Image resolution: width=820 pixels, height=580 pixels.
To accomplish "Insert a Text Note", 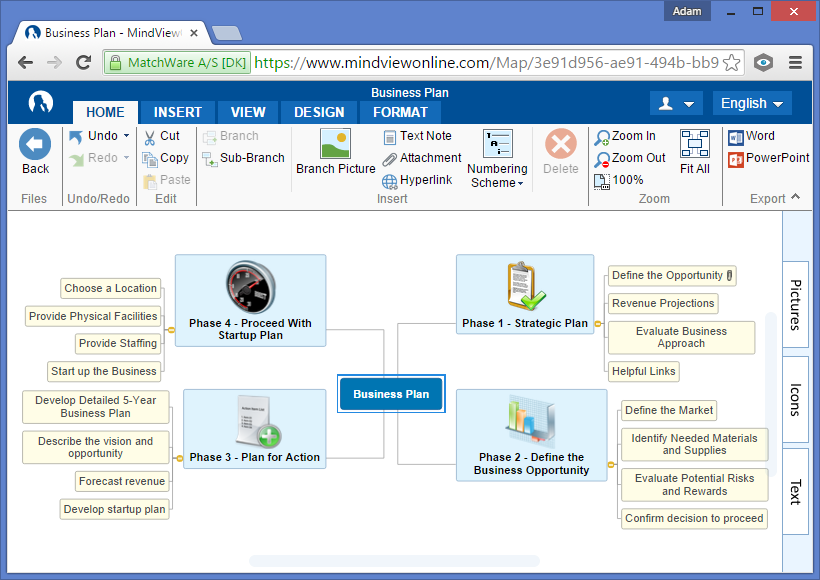I will point(417,137).
